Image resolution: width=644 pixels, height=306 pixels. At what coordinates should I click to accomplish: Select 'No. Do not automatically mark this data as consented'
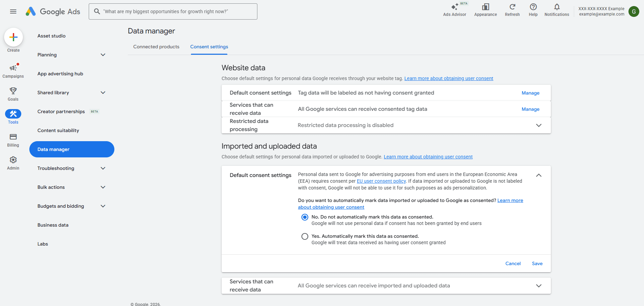click(305, 217)
